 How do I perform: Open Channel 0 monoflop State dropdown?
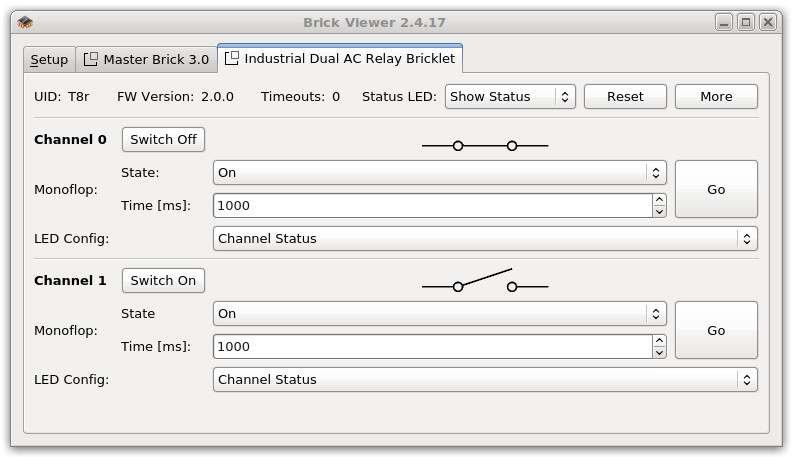439,173
